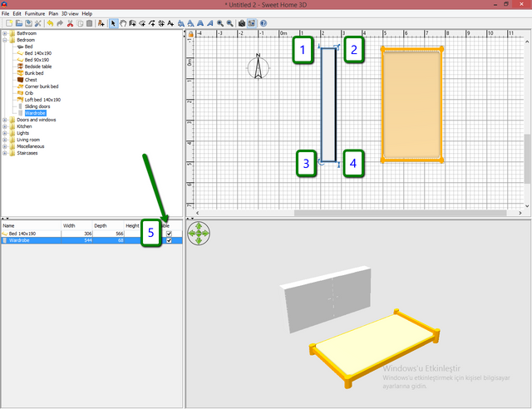Viewport: 532px width, 409px height.
Task: Open the 3D view menu
Action: (x=70, y=13)
